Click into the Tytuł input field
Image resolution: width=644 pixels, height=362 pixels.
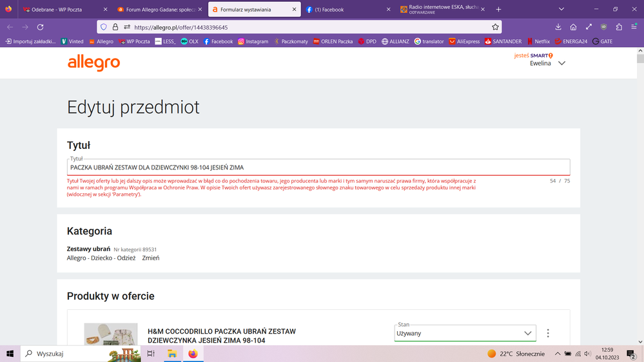pos(318,167)
